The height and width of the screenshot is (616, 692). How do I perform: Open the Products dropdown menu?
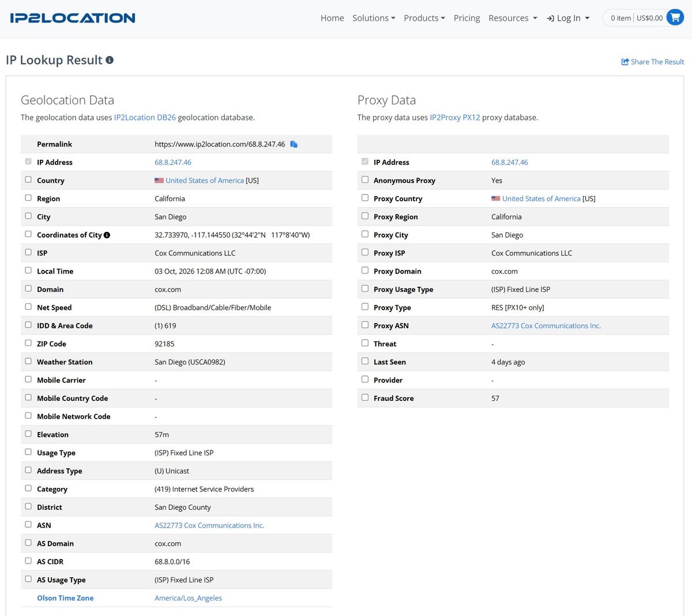click(424, 18)
